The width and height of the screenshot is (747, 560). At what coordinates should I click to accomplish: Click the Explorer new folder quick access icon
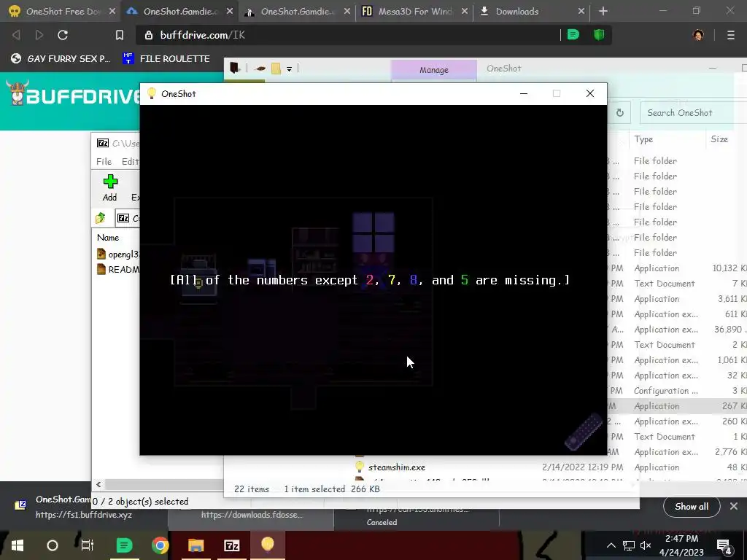pos(276,69)
